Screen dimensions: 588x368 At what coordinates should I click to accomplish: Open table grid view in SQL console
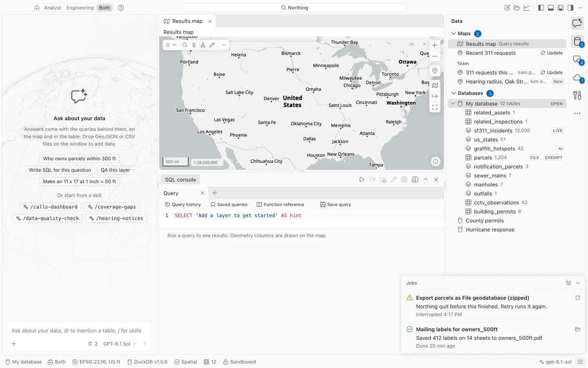[x=404, y=180]
